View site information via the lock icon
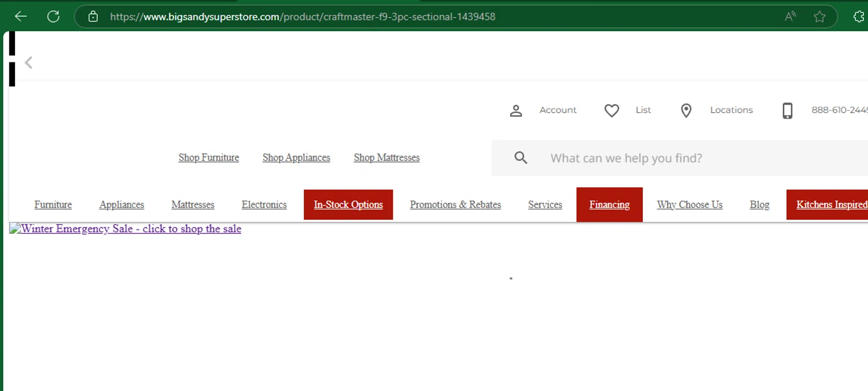This screenshot has height=391, width=868. pos(93,17)
